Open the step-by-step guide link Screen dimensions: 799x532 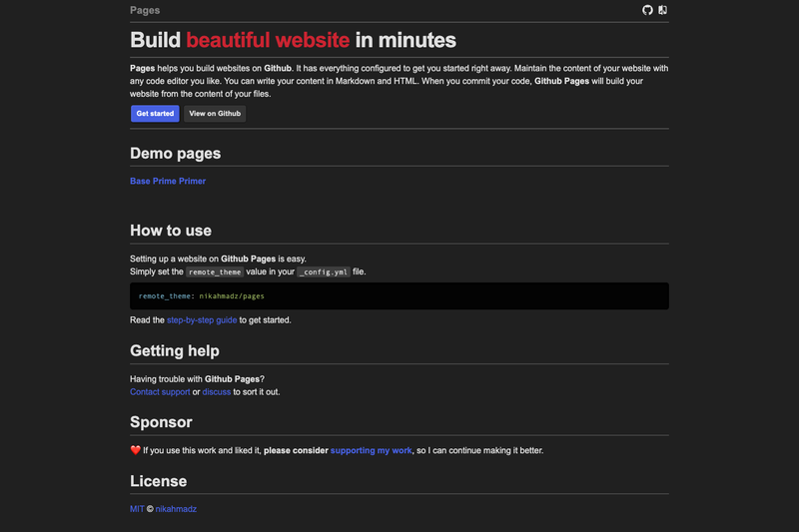point(202,320)
